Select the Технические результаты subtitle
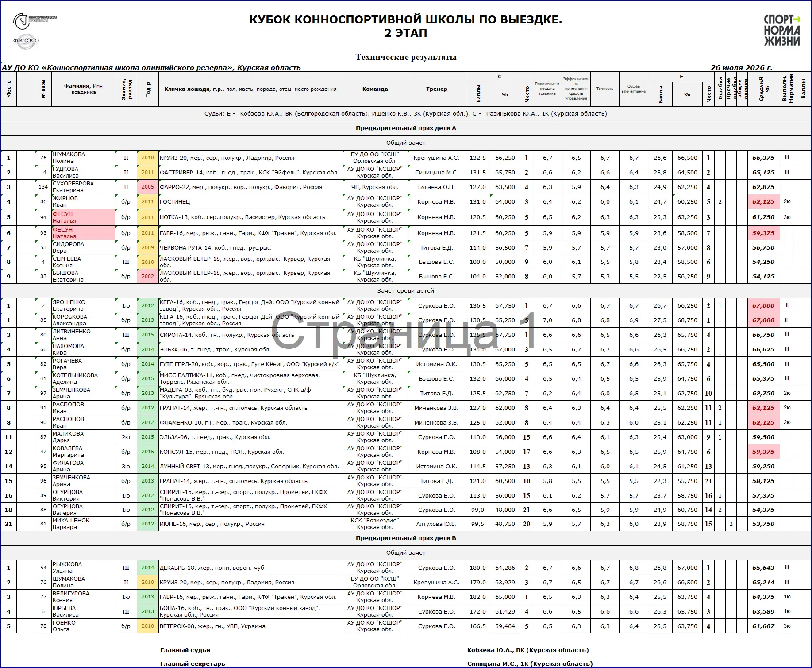 (406, 57)
